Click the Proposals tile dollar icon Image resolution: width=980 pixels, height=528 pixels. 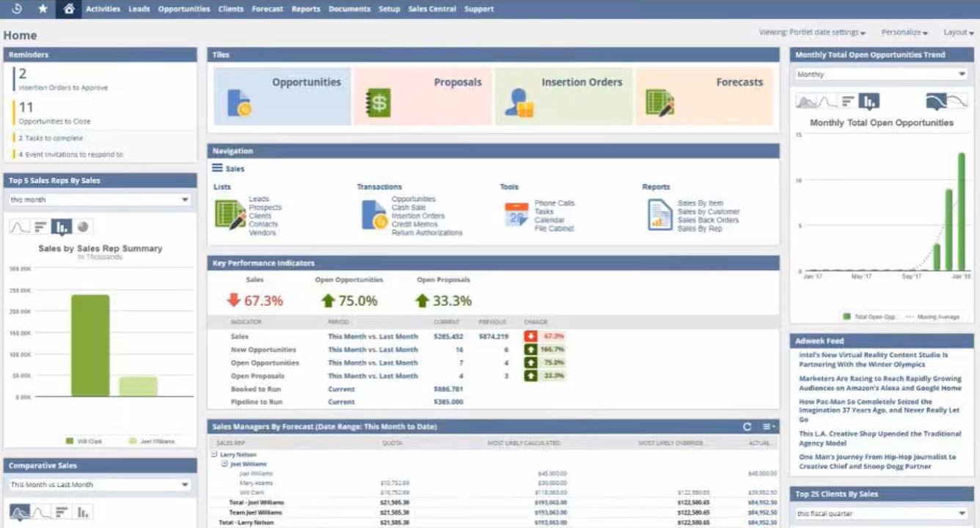pyautogui.click(x=379, y=103)
